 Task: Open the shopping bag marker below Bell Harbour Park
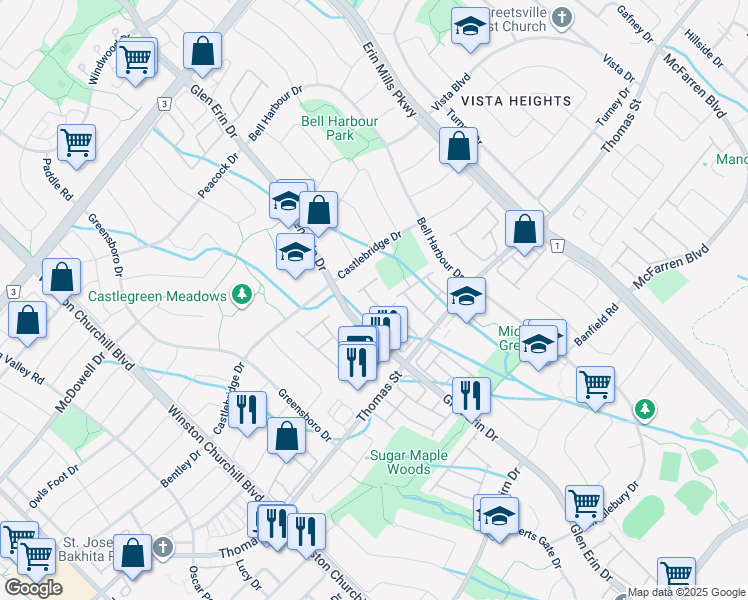(x=319, y=210)
